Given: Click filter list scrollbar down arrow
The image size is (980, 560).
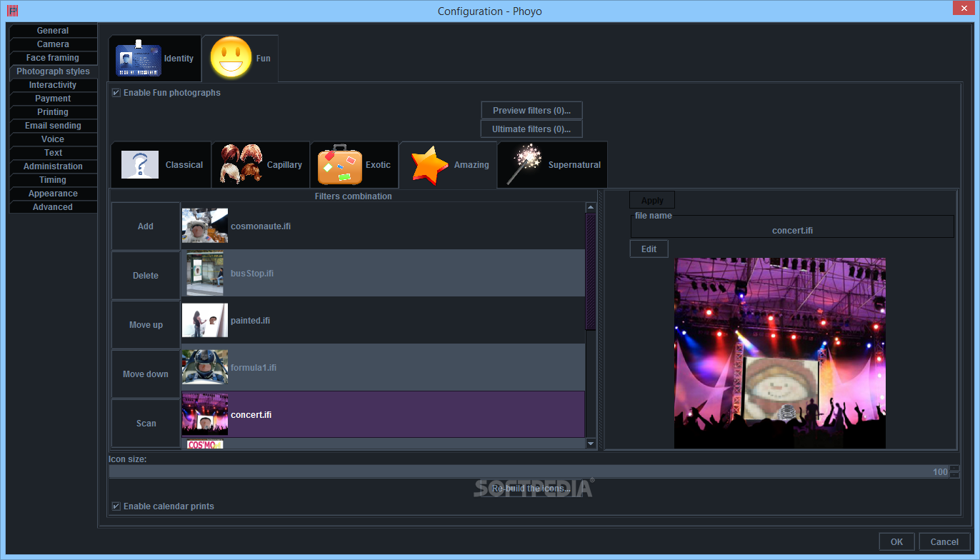Looking at the screenshot, I should point(591,444).
